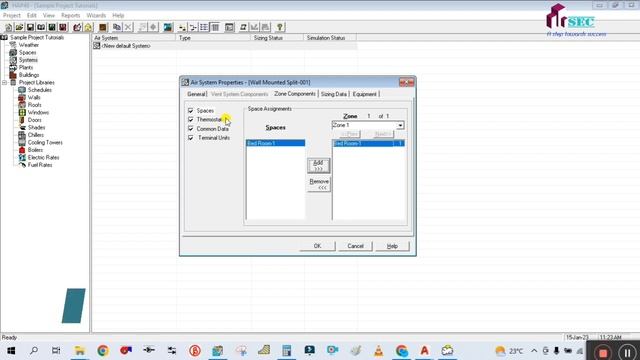
Task: Select the Windows library icon
Action: coord(22,112)
